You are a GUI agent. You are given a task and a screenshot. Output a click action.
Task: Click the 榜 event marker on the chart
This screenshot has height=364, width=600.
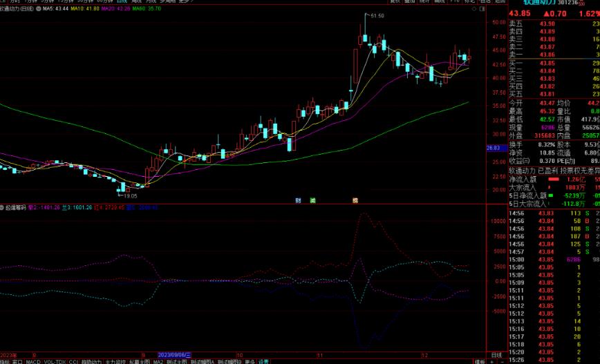point(355,200)
